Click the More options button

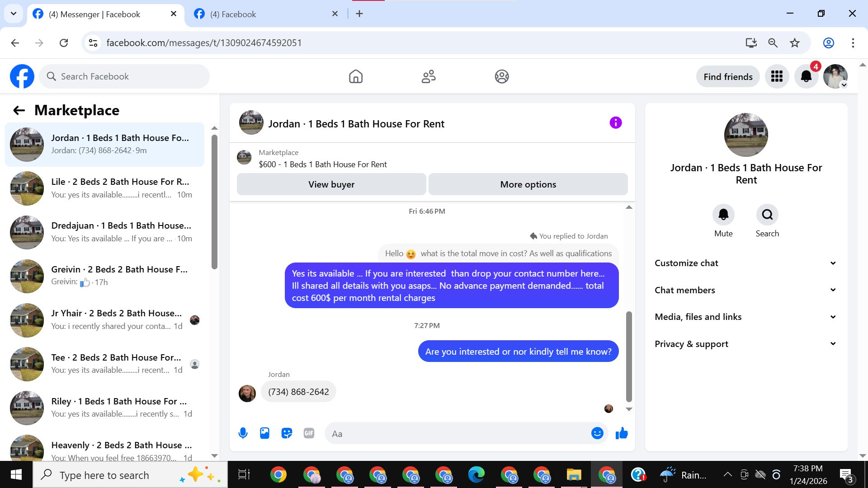[528, 184]
